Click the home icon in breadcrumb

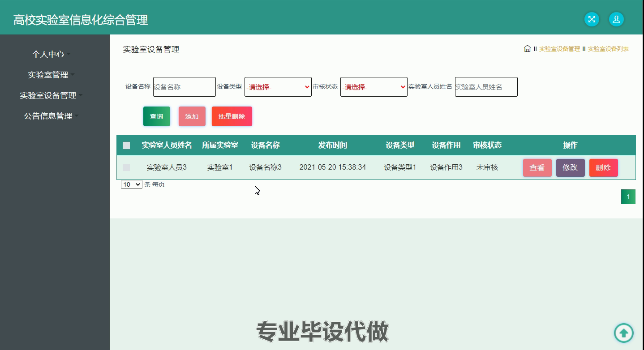[527, 48]
